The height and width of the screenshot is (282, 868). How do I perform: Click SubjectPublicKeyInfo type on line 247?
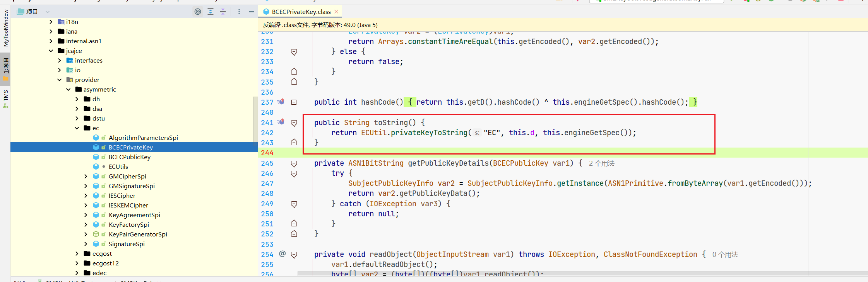[x=390, y=183]
